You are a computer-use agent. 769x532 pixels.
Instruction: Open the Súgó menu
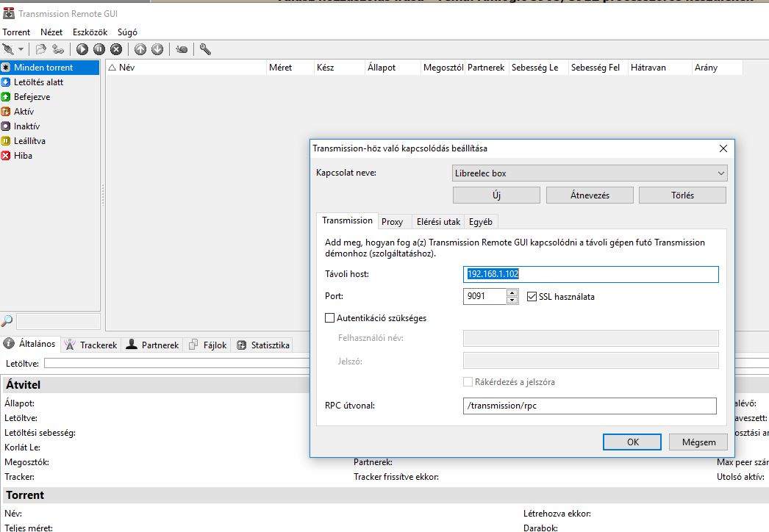127,32
